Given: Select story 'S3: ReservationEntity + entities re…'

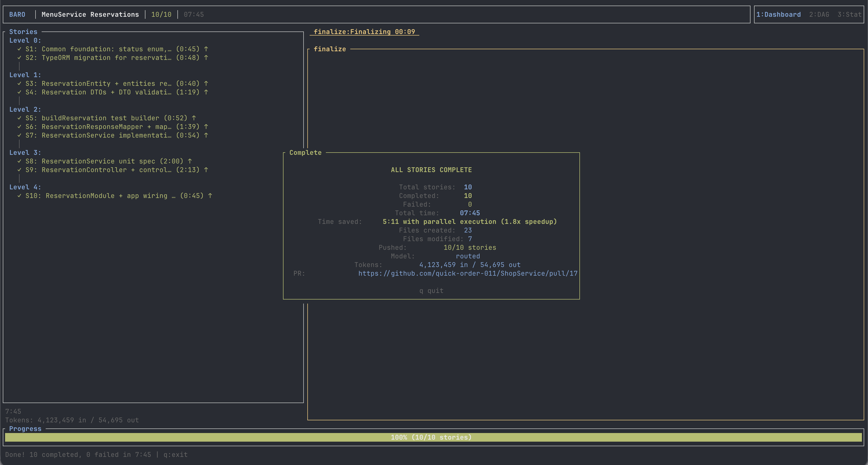Looking at the screenshot, I should pyautogui.click(x=98, y=84).
